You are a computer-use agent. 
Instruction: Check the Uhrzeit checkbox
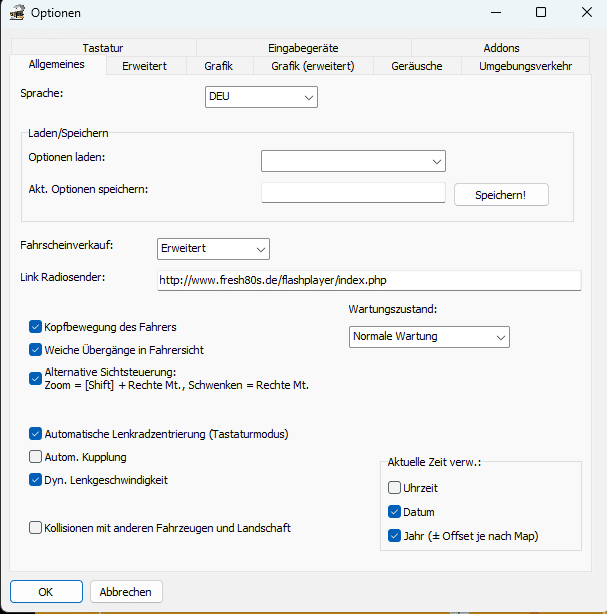[395, 488]
